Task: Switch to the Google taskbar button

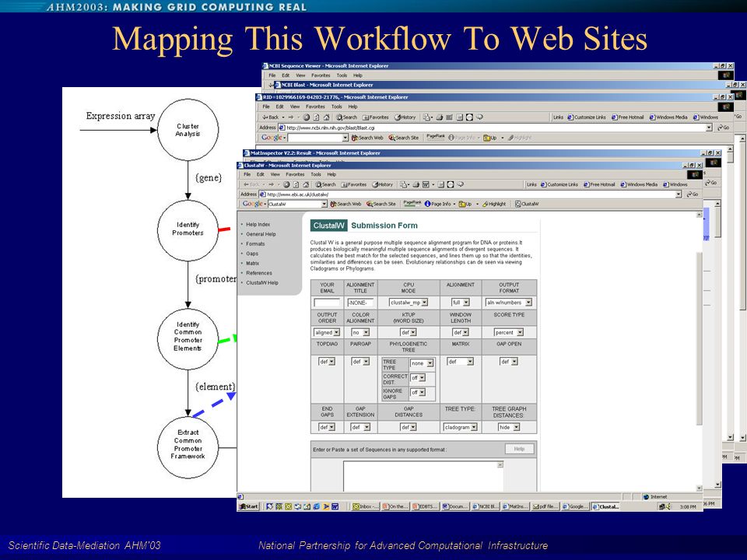Action: pos(576,506)
